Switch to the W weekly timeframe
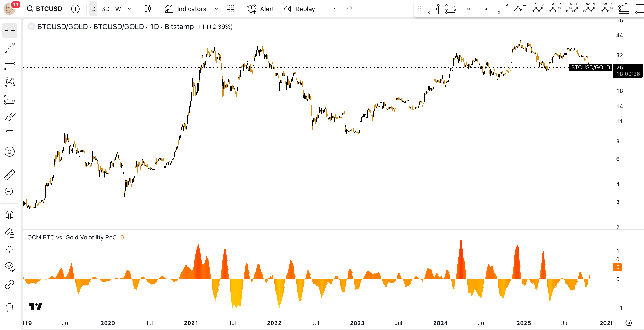Image resolution: width=644 pixels, height=330 pixels. 118,9
